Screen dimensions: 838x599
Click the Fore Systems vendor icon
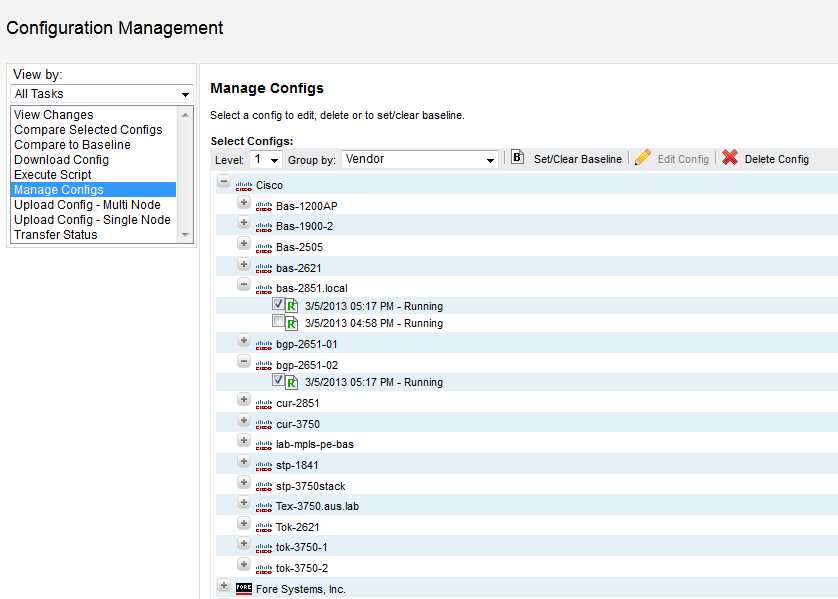click(244, 589)
